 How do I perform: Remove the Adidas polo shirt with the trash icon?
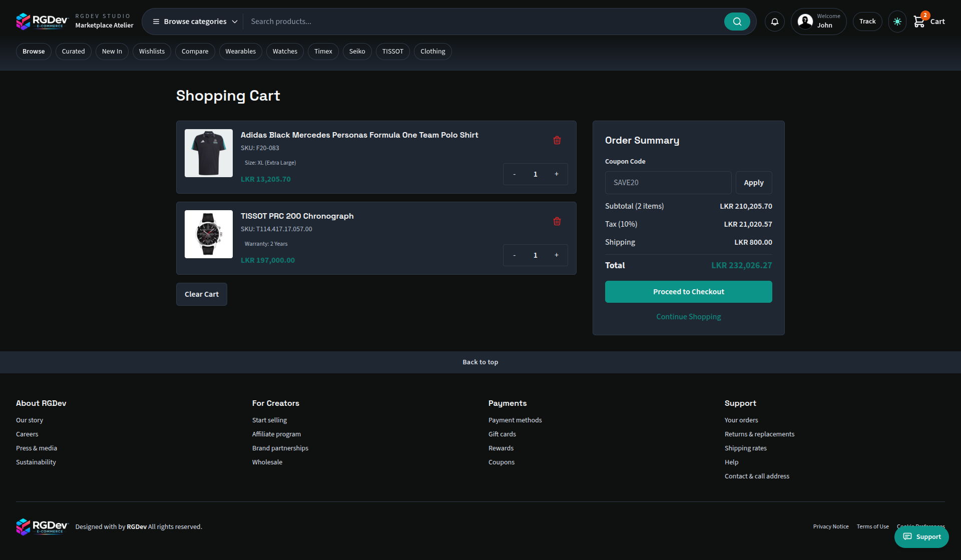click(x=557, y=141)
